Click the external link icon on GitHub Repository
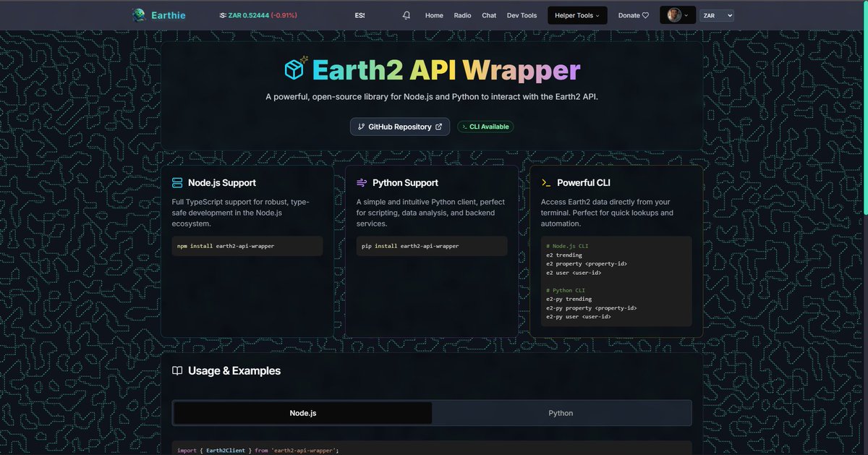This screenshot has height=455, width=868. (438, 127)
